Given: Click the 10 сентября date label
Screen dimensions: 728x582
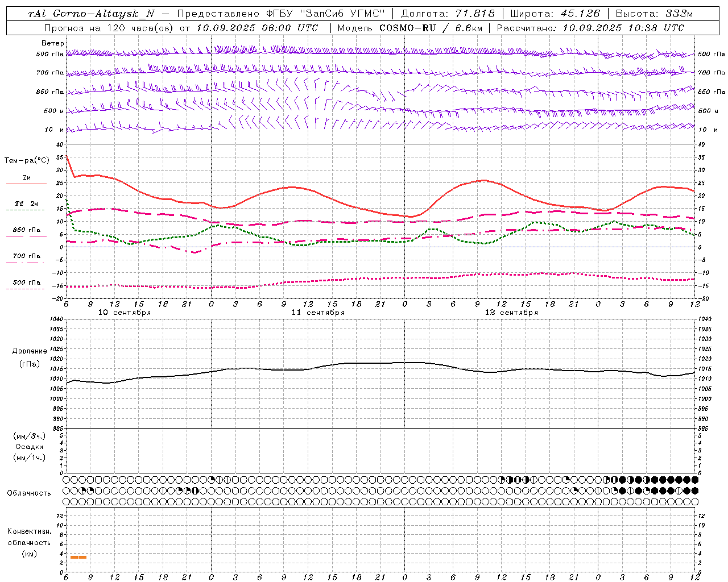Looking at the screenshot, I should [x=125, y=313].
